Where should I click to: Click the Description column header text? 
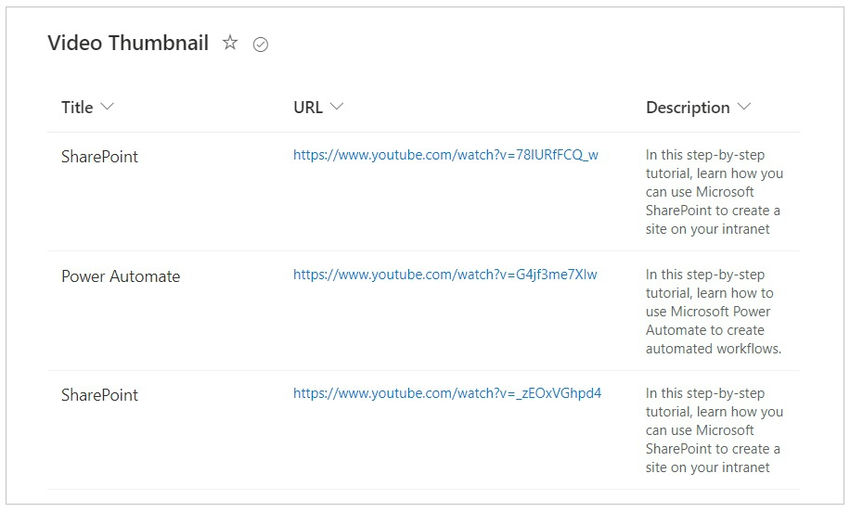(687, 107)
